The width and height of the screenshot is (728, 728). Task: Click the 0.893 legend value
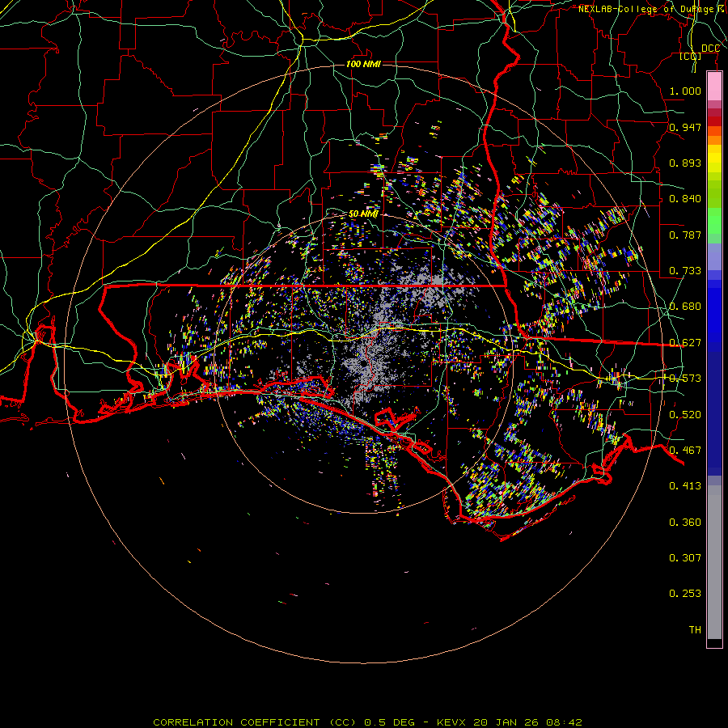click(x=685, y=163)
